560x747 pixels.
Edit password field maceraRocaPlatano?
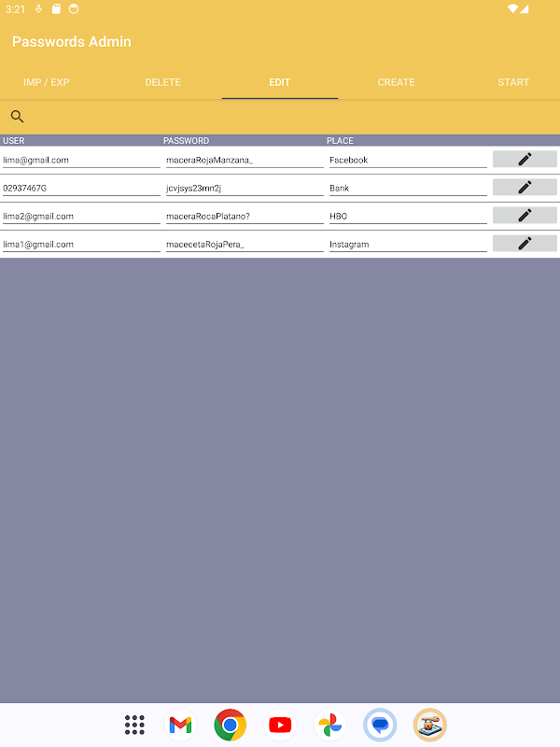coord(245,217)
